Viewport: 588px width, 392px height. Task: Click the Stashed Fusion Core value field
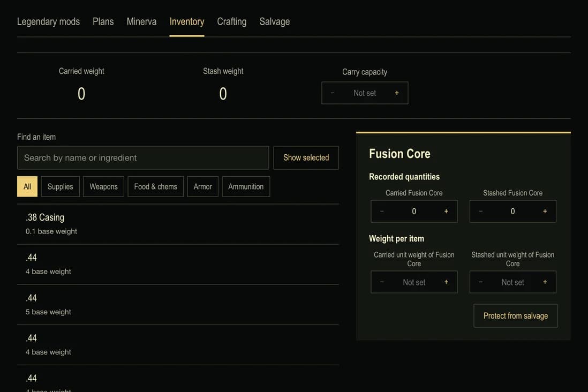(x=512, y=211)
